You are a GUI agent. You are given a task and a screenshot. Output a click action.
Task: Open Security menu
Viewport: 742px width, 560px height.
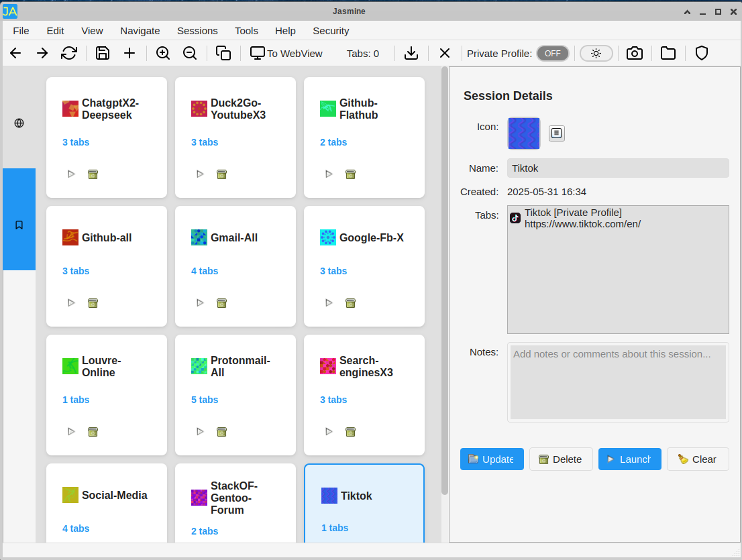(x=331, y=31)
